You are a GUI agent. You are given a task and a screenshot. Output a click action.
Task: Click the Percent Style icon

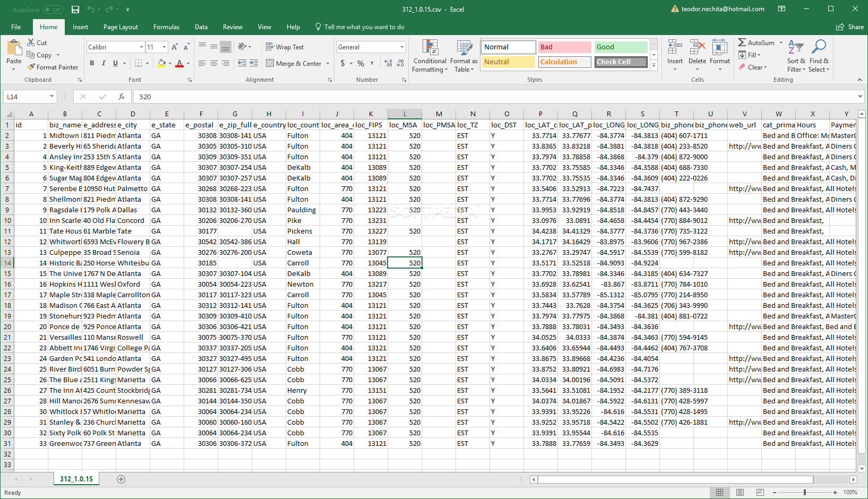coord(360,63)
